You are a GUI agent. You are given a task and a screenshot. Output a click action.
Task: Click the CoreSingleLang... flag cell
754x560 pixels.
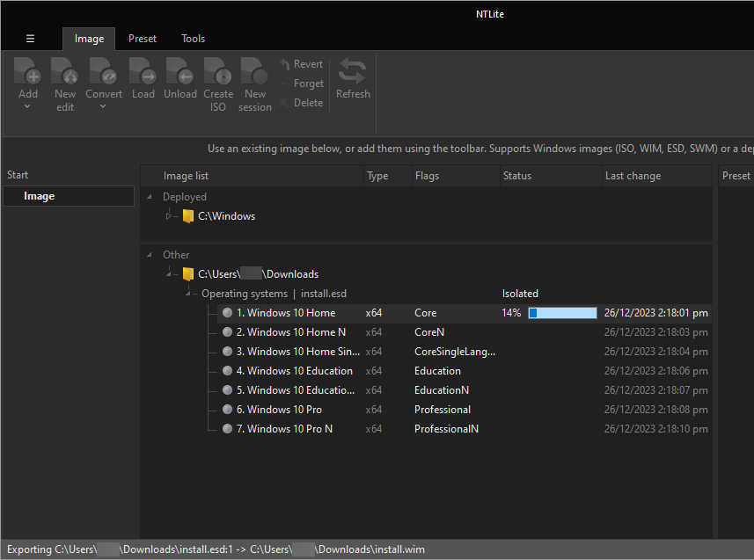(x=454, y=352)
